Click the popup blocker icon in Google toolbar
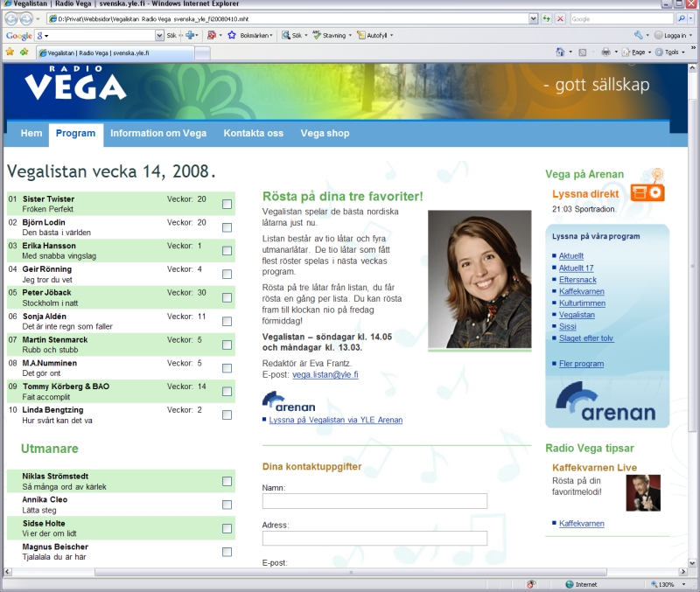 coord(212,35)
